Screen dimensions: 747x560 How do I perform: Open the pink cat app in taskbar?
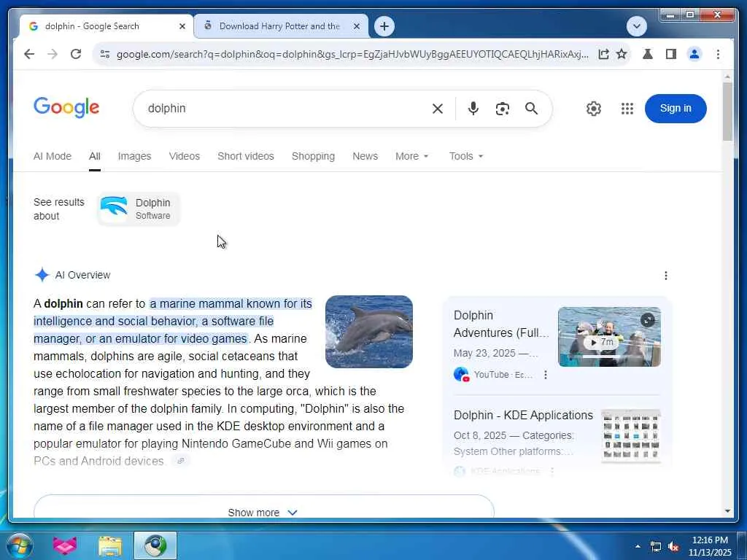coord(65,545)
